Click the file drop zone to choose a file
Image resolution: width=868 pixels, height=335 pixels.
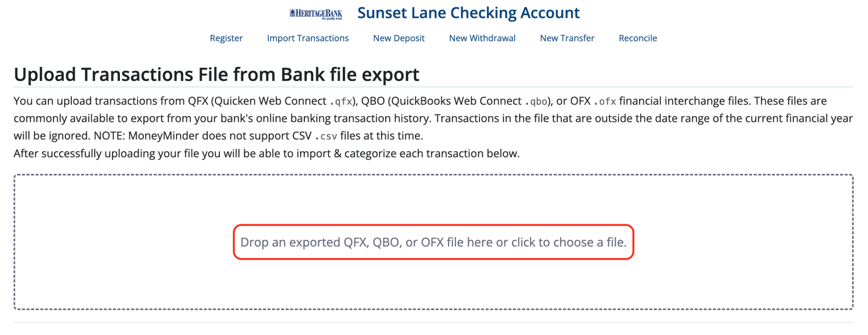click(x=433, y=242)
